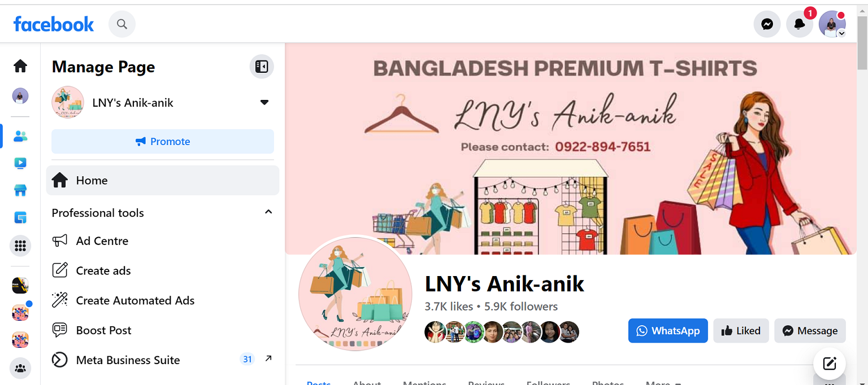
Task: Open Messenger from top bar
Action: pyautogui.click(x=767, y=24)
